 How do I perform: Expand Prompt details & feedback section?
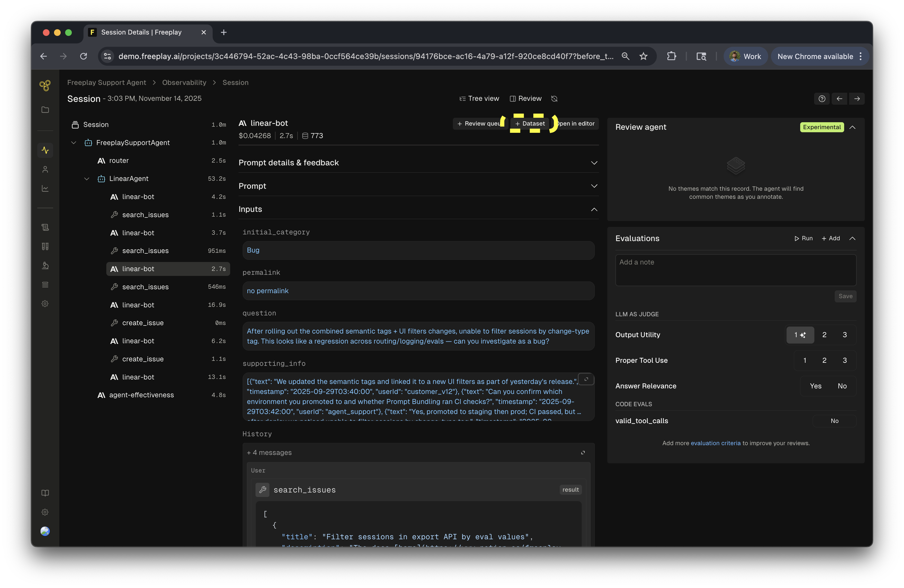click(x=594, y=163)
